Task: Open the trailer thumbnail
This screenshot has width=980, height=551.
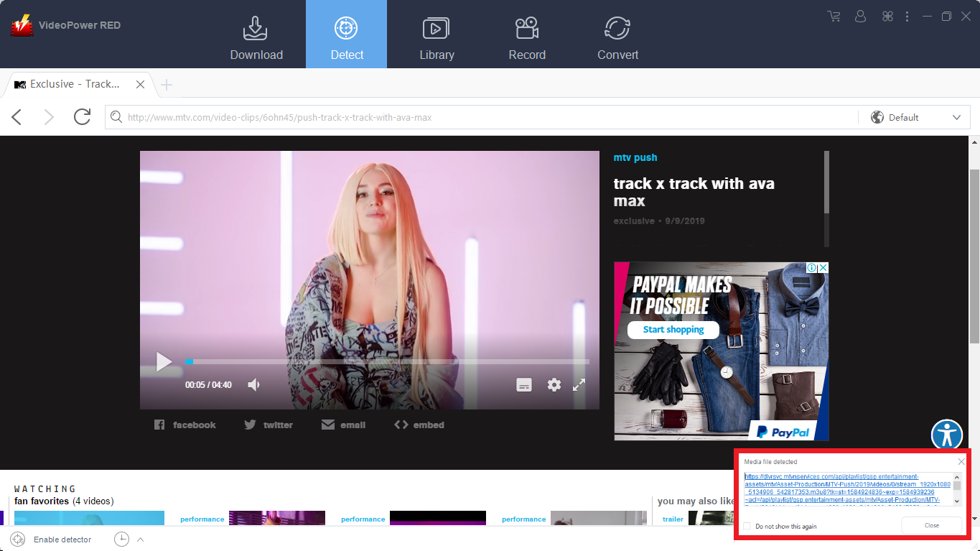Action: (x=711, y=518)
